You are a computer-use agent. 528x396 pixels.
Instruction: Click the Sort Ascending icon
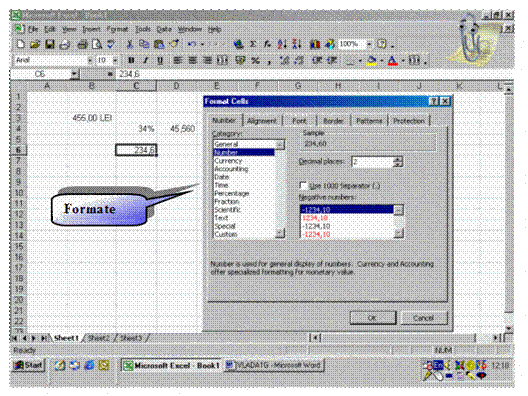(282, 44)
